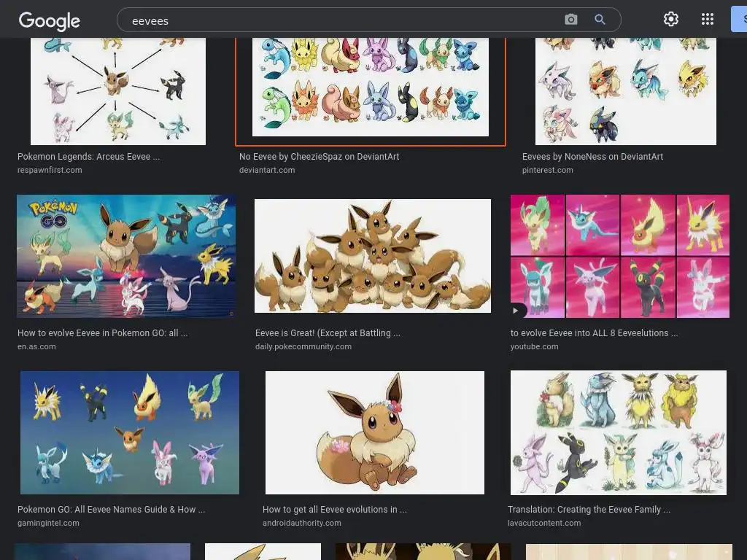Visit the respawnfirst.com source link
This screenshot has width=747, height=560.
pyautogui.click(x=50, y=170)
